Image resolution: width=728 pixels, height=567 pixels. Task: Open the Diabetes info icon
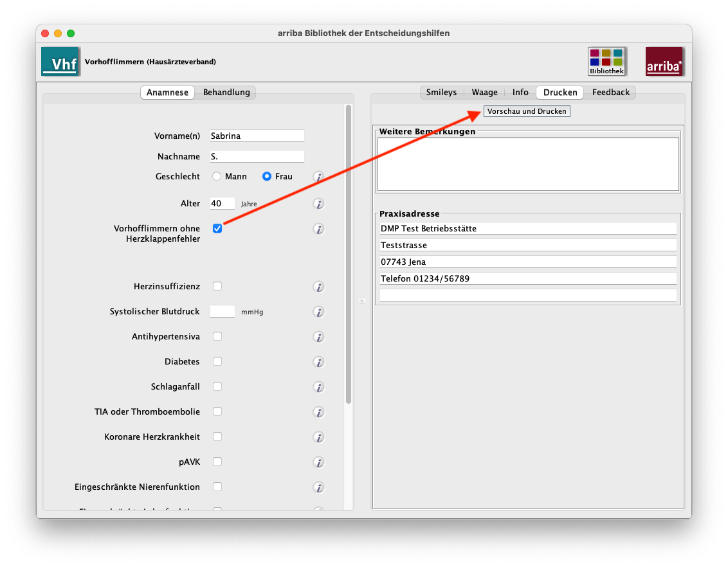coord(318,362)
